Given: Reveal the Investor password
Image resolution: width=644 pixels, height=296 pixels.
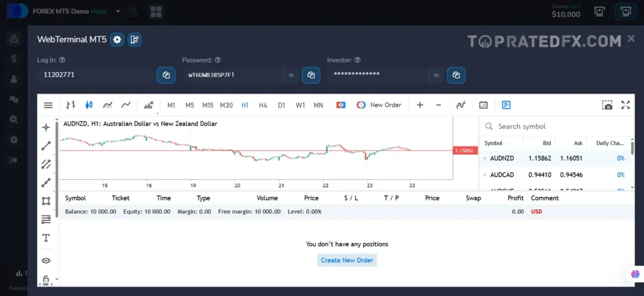Looking at the screenshot, I should (436, 75).
